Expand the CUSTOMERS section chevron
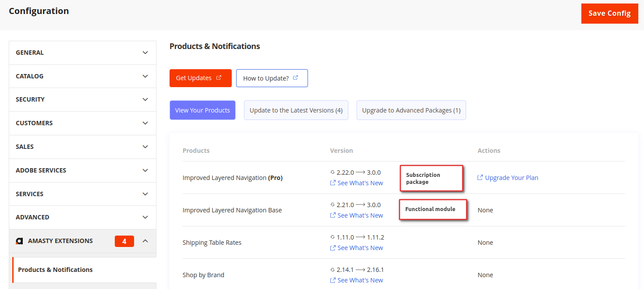The width and height of the screenshot is (644, 289). coord(145,123)
